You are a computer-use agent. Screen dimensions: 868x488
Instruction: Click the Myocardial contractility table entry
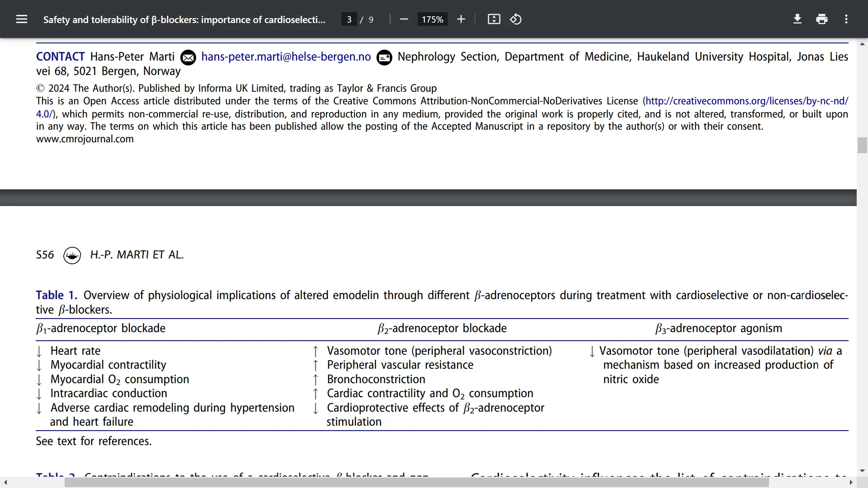click(108, 365)
